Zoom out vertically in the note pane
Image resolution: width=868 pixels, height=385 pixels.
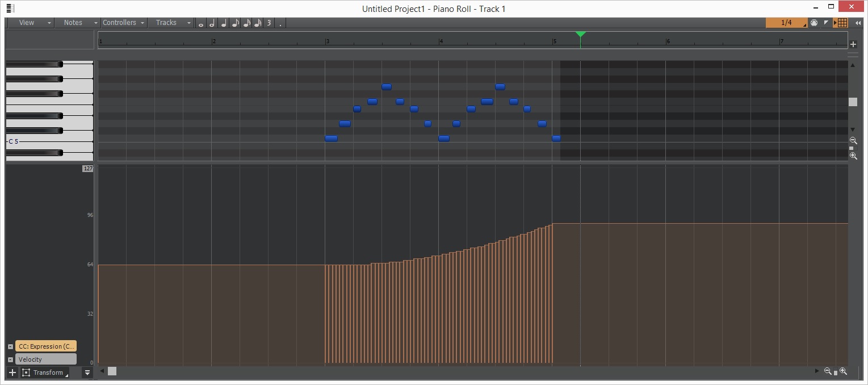click(x=853, y=140)
